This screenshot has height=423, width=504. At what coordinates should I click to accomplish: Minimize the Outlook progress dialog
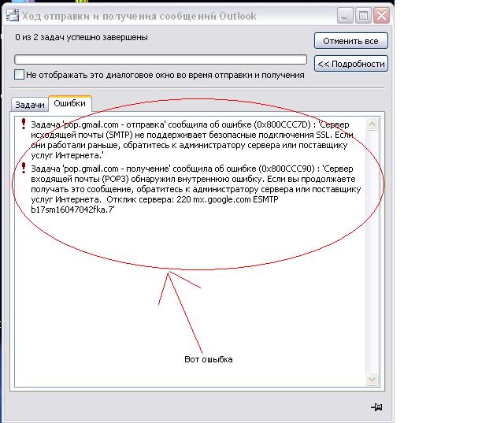tap(343, 15)
